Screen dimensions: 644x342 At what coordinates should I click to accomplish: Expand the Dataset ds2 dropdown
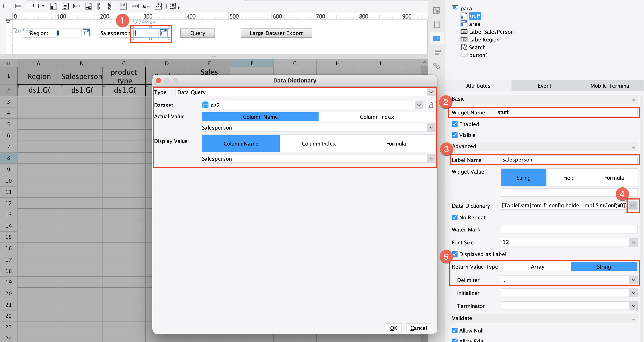pyautogui.click(x=419, y=105)
